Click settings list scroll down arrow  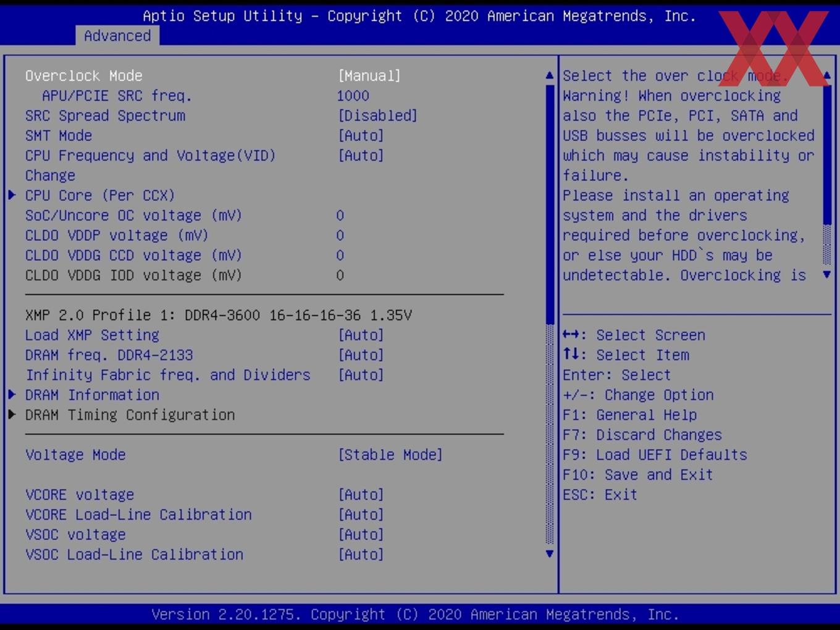coord(550,554)
